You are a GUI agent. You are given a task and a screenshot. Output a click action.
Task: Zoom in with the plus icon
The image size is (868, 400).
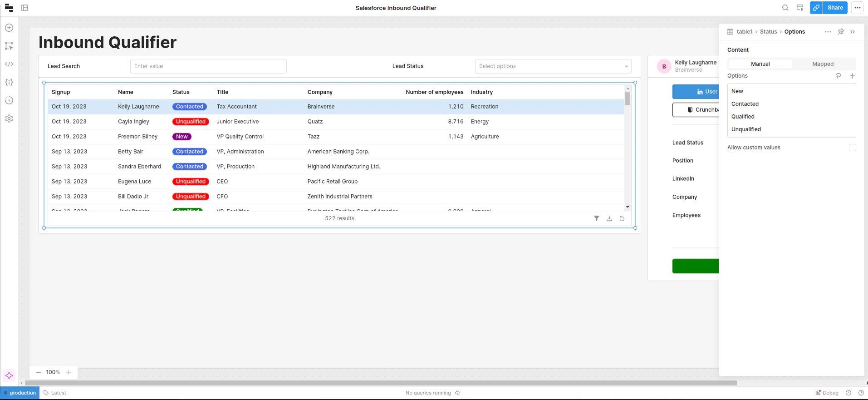(69, 372)
